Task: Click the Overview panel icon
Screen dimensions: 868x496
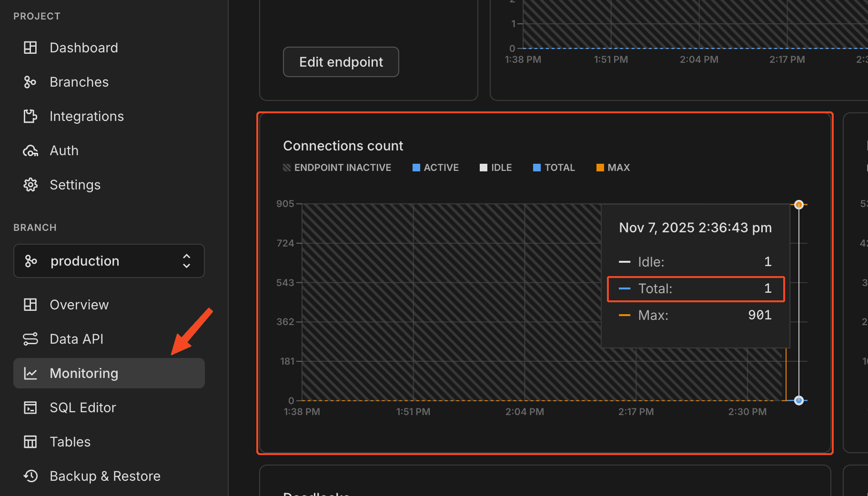Action: pos(30,305)
